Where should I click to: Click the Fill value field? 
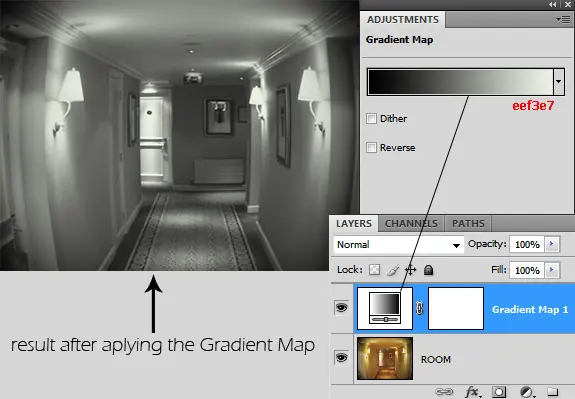click(x=527, y=270)
